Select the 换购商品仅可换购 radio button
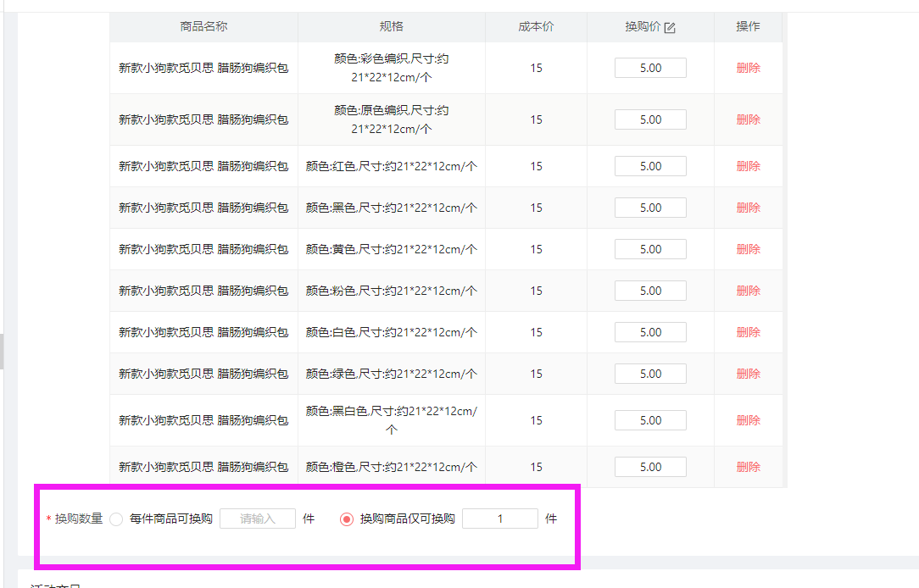This screenshot has width=919, height=588. pos(346,519)
